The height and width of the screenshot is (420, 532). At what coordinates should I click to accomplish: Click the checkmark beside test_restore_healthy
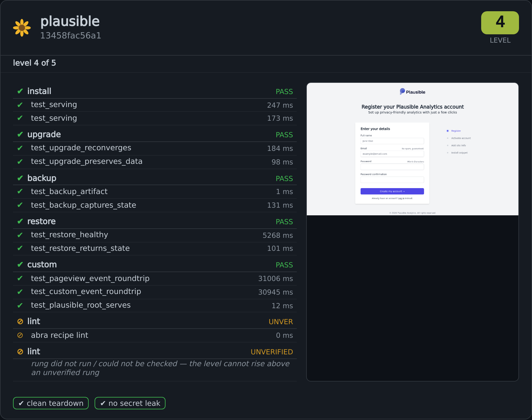coord(20,235)
